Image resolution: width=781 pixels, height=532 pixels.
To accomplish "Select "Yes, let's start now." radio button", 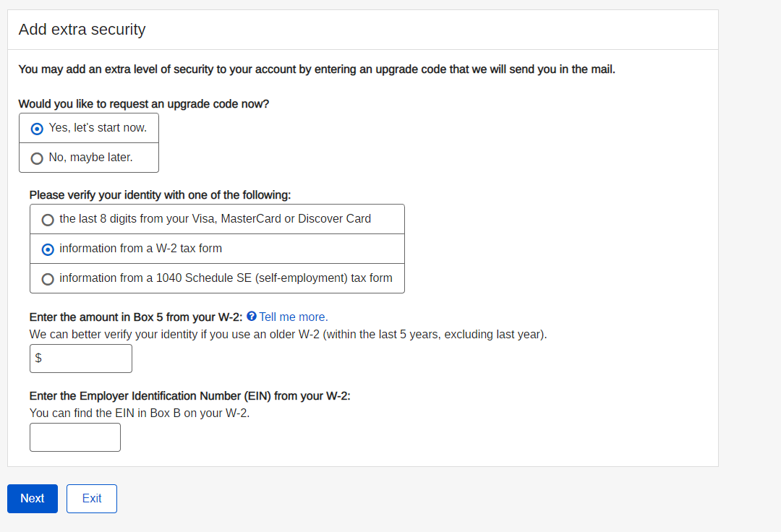I will [x=38, y=129].
